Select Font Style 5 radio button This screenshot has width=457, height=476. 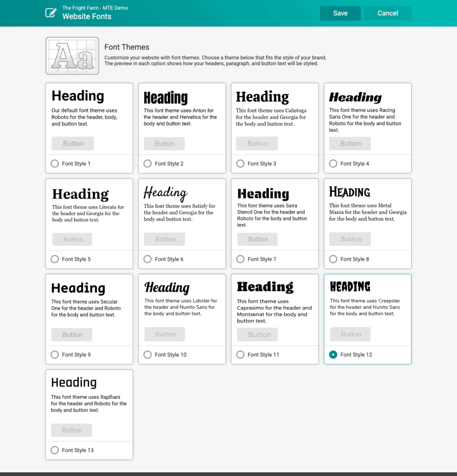[55, 259]
